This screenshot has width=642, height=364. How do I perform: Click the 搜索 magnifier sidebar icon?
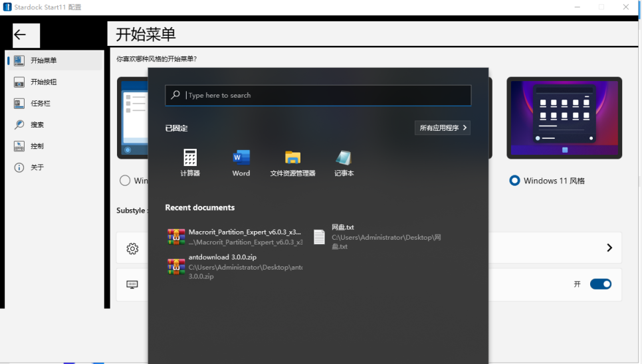click(19, 125)
